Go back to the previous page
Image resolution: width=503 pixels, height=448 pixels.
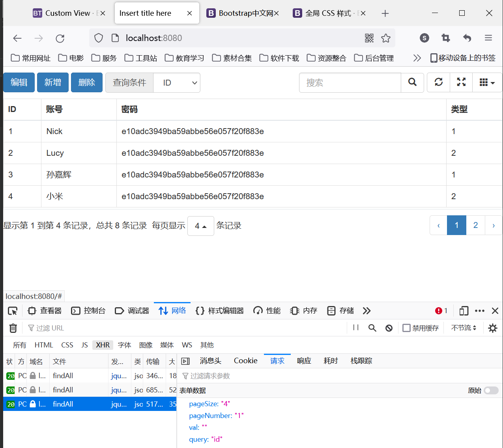[17, 38]
